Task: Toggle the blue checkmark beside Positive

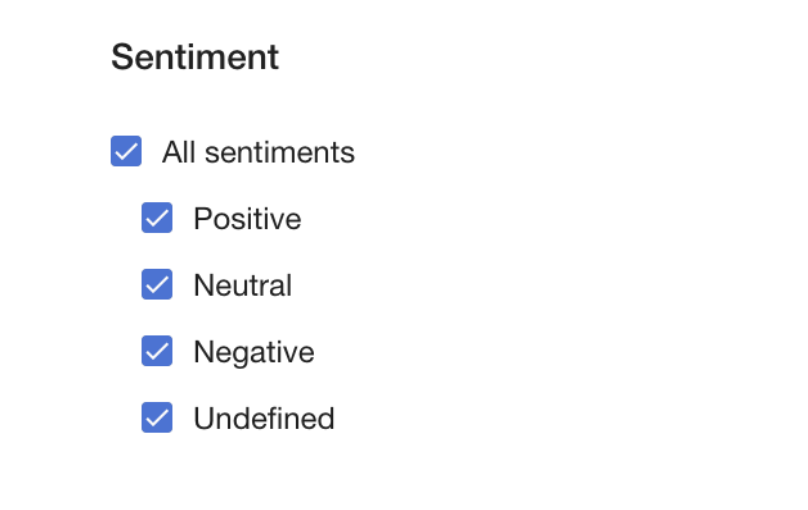Action: tap(157, 218)
